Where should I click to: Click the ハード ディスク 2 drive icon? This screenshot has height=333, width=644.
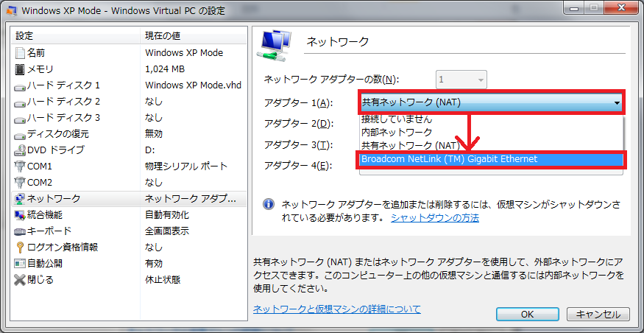(x=20, y=103)
